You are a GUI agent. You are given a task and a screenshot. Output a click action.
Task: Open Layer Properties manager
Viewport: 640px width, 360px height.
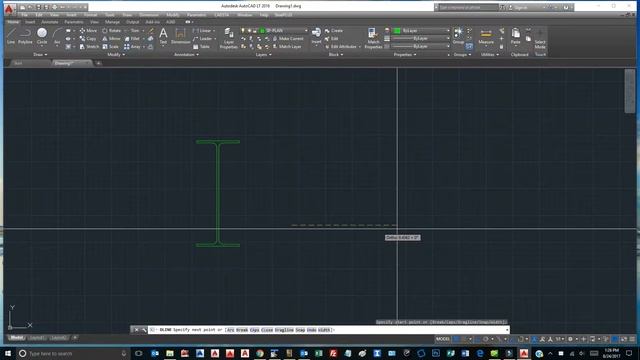(229, 38)
